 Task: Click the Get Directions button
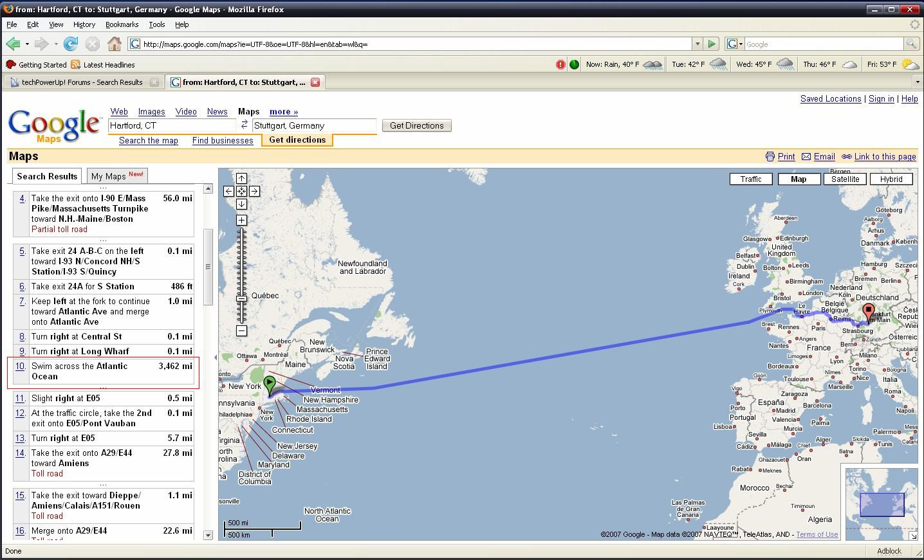pos(416,125)
